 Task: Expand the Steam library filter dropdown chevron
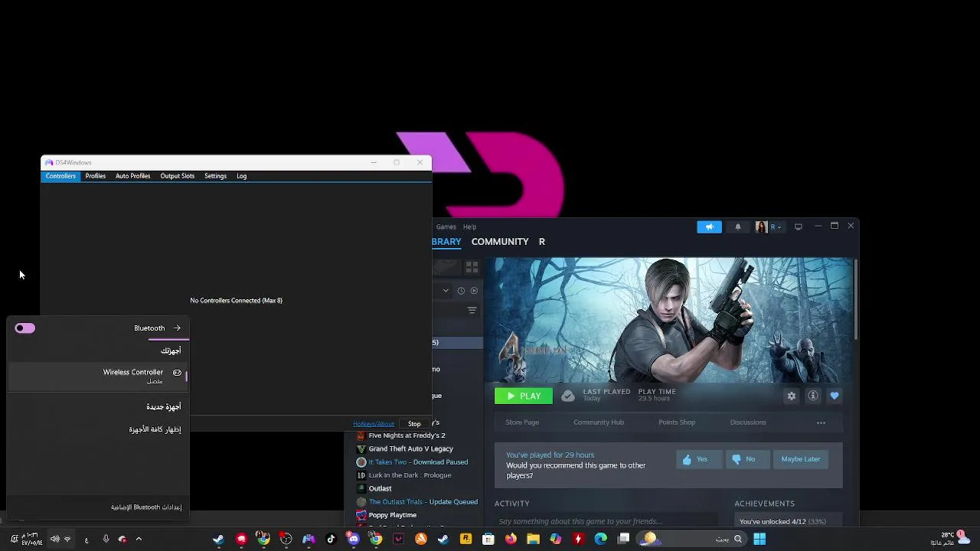tap(446, 291)
